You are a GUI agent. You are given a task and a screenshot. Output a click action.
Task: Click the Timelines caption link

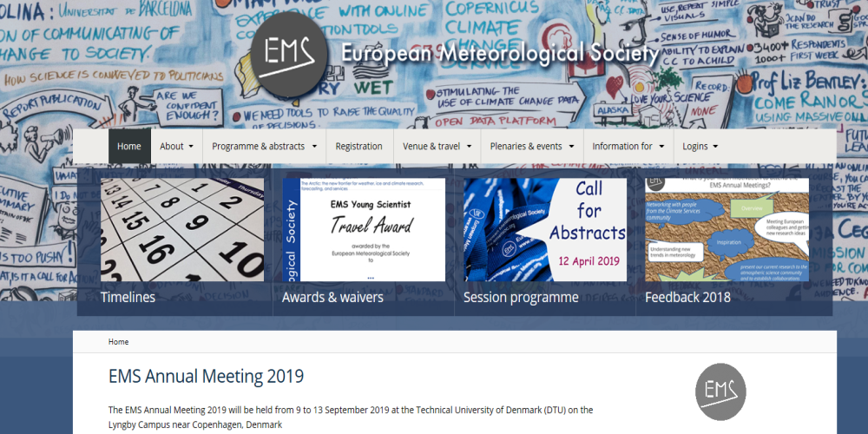[x=128, y=297]
